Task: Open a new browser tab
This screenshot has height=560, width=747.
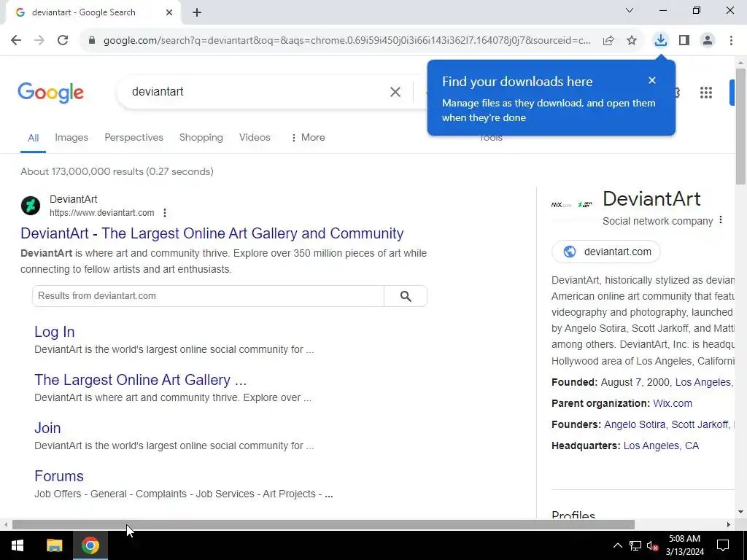Action: click(197, 12)
